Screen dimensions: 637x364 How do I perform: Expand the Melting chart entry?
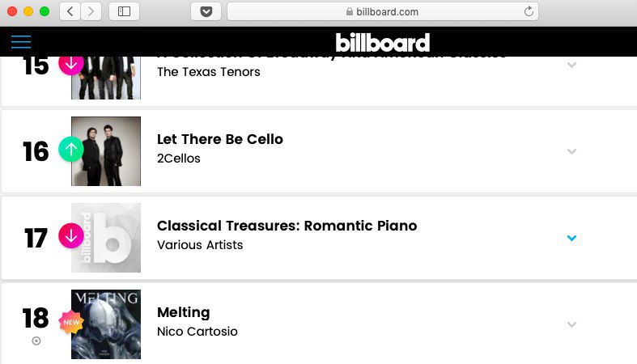(x=571, y=324)
